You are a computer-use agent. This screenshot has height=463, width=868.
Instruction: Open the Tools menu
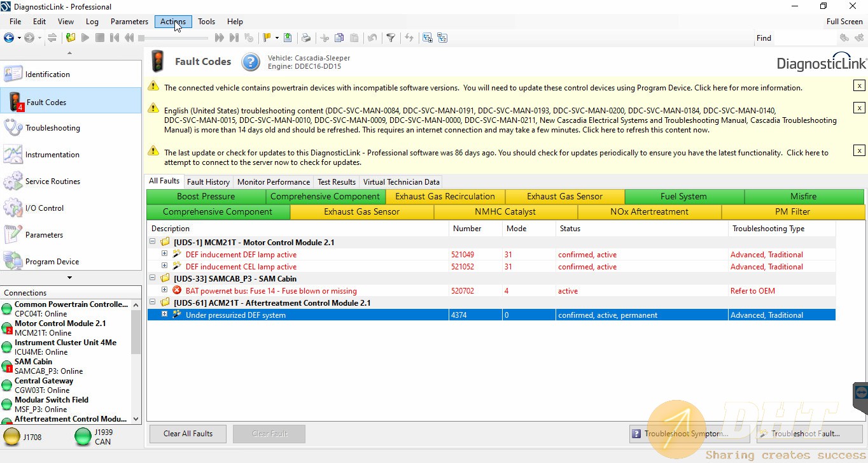206,22
